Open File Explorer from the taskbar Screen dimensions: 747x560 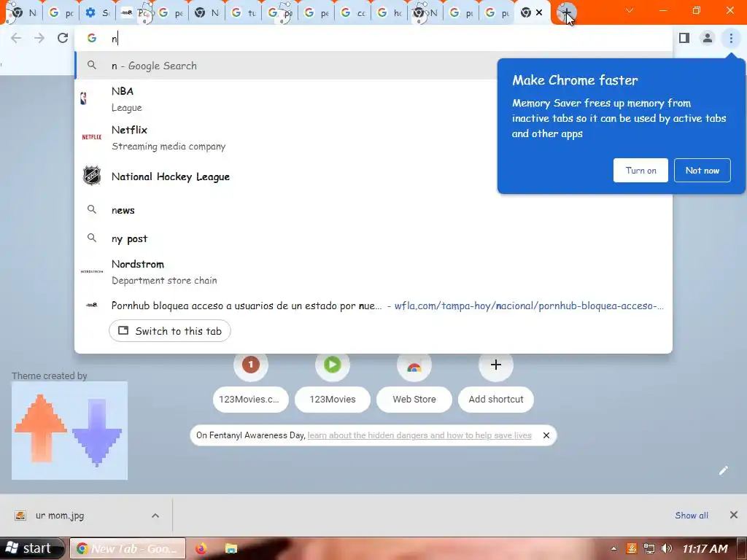pos(231,548)
